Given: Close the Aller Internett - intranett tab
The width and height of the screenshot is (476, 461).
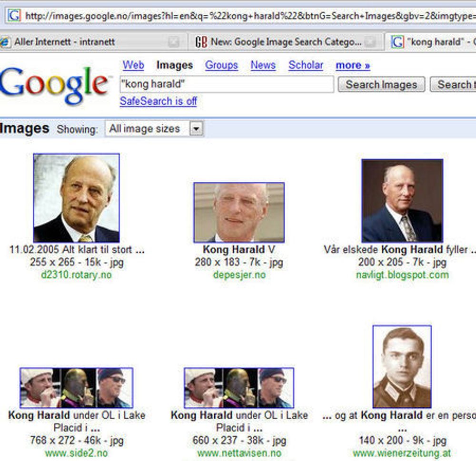Looking at the screenshot, I should pos(174,42).
